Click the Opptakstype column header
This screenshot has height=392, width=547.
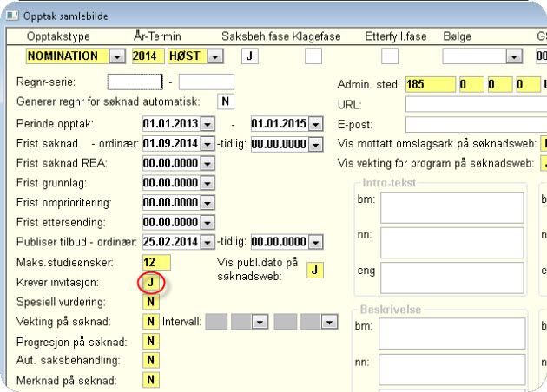(x=58, y=36)
